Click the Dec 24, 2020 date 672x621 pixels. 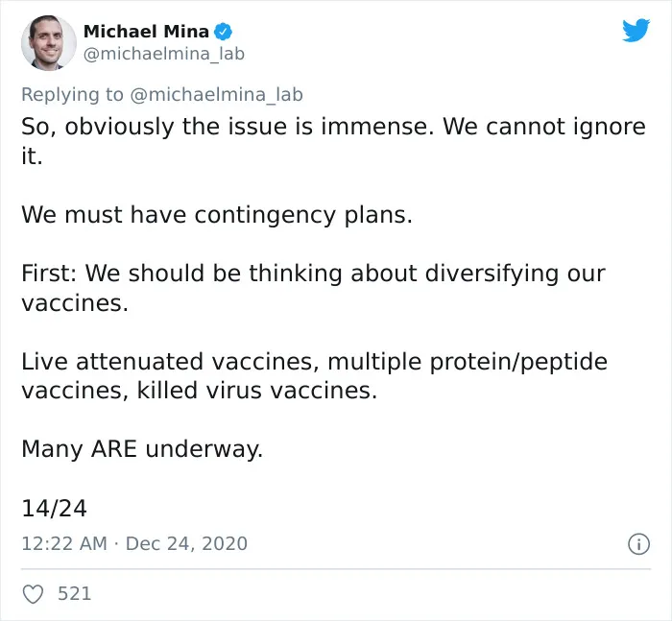[186, 543]
